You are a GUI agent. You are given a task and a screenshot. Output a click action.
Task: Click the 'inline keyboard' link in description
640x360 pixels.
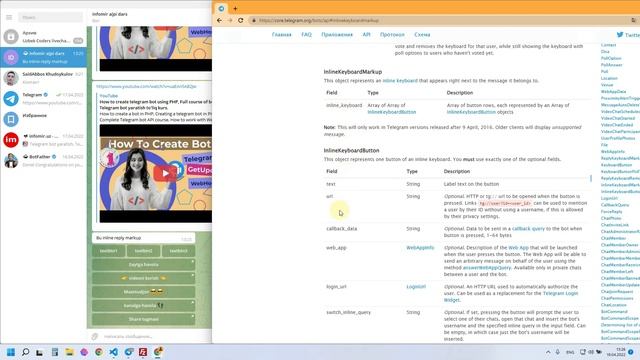coord(400,81)
